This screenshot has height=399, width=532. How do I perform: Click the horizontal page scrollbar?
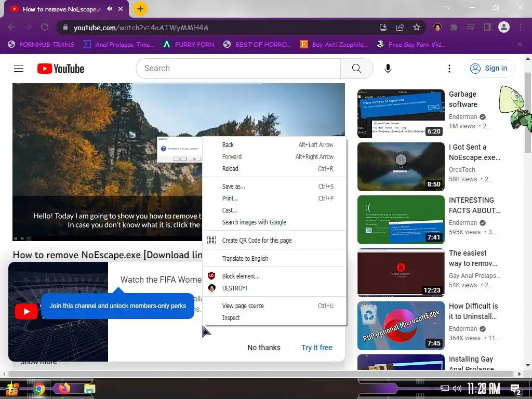click(x=261, y=374)
